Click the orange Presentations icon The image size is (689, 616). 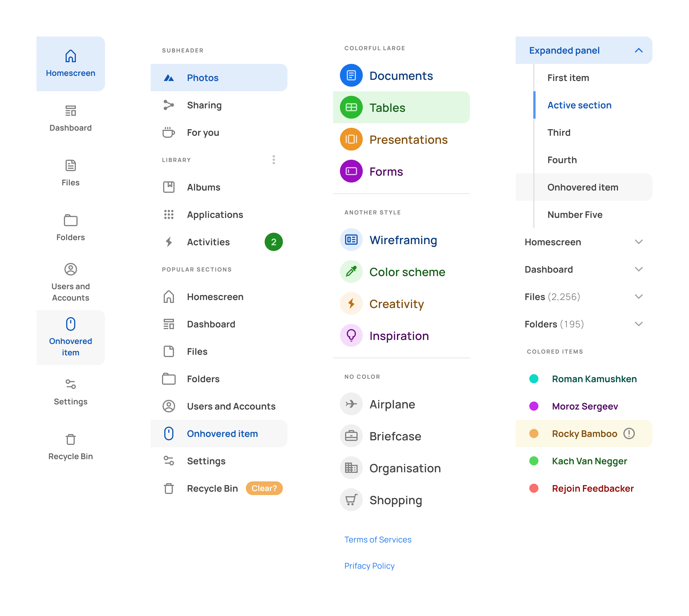(351, 139)
